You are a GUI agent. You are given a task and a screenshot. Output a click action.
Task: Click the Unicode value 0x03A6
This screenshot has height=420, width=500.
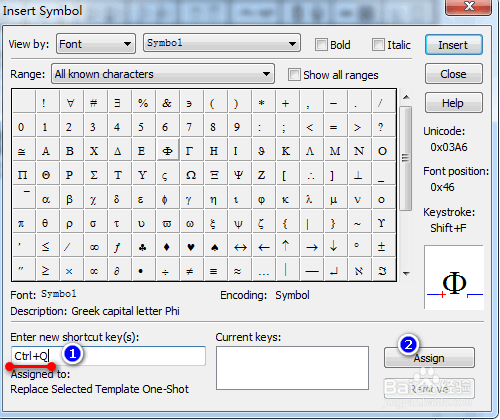449,147
